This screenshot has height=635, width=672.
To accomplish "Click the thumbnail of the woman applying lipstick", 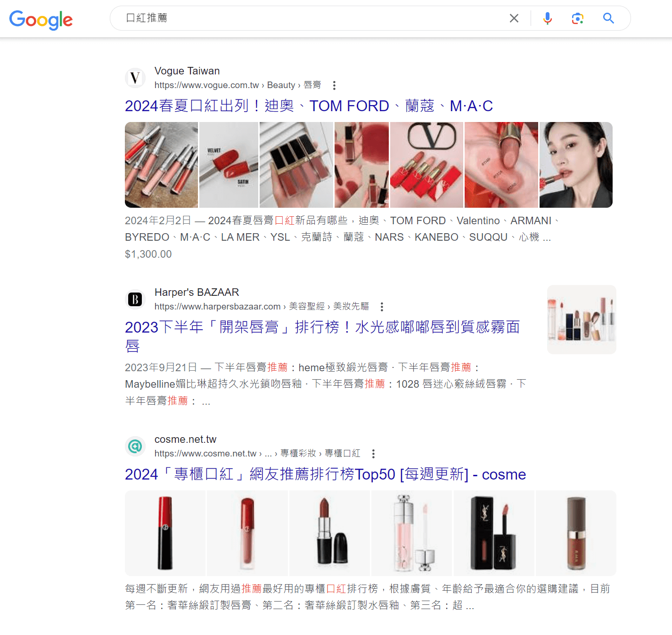I will point(576,165).
